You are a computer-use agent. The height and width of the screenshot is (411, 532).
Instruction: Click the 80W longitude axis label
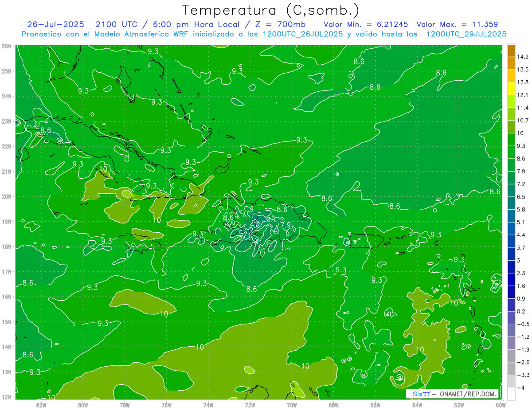pos(83,405)
